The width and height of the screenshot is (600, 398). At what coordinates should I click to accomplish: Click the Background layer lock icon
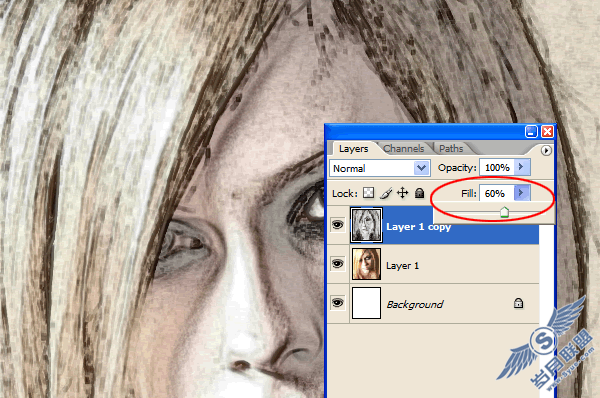pos(518,303)
